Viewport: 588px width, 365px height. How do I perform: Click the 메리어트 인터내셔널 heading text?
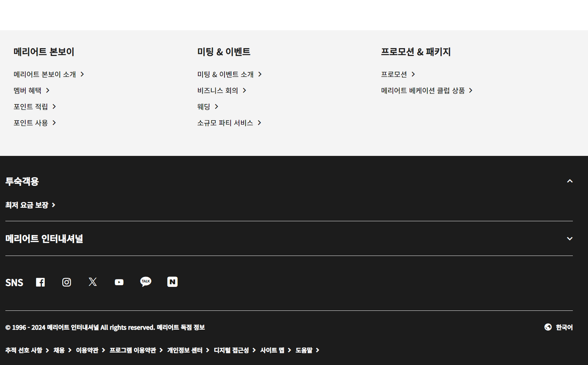(x=44, y=238)
